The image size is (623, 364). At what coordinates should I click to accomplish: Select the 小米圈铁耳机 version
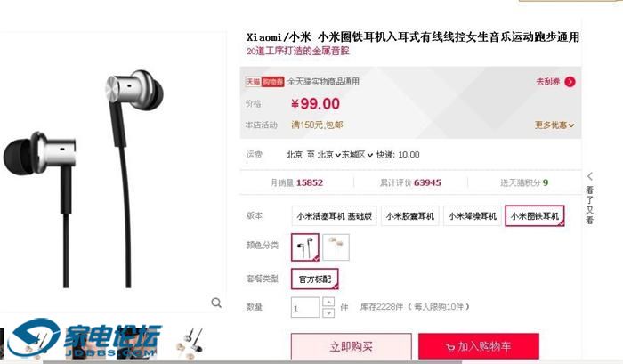pos(535,216)
